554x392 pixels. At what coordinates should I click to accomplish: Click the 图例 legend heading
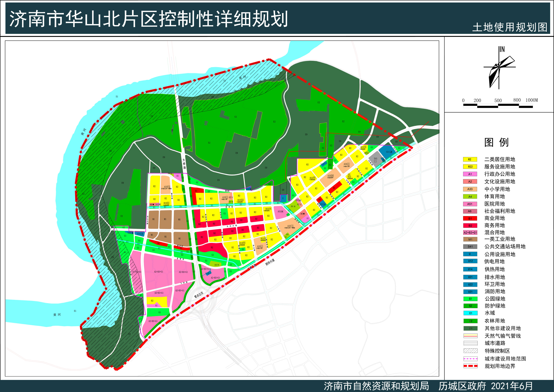pyautogui.click(x=497, y=142)
